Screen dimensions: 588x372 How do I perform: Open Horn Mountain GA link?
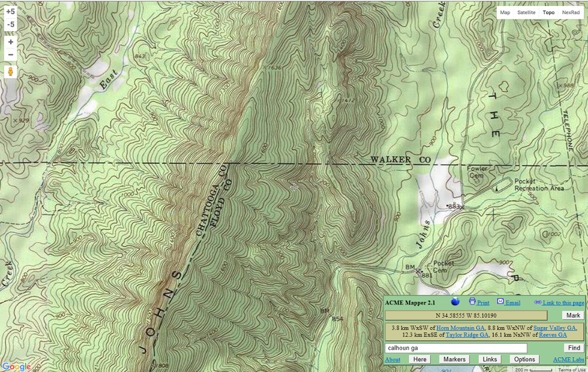[461, 328]
